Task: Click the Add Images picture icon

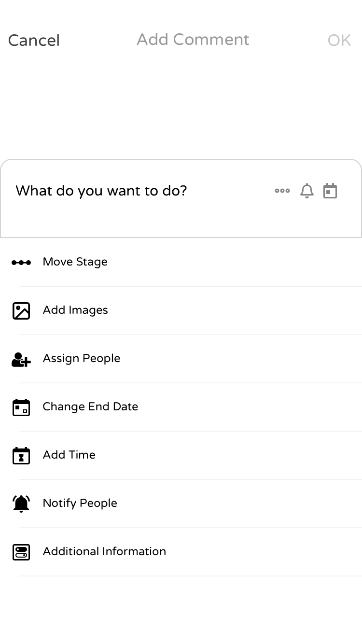Action: pyautogui.click(x=21, y=310)
